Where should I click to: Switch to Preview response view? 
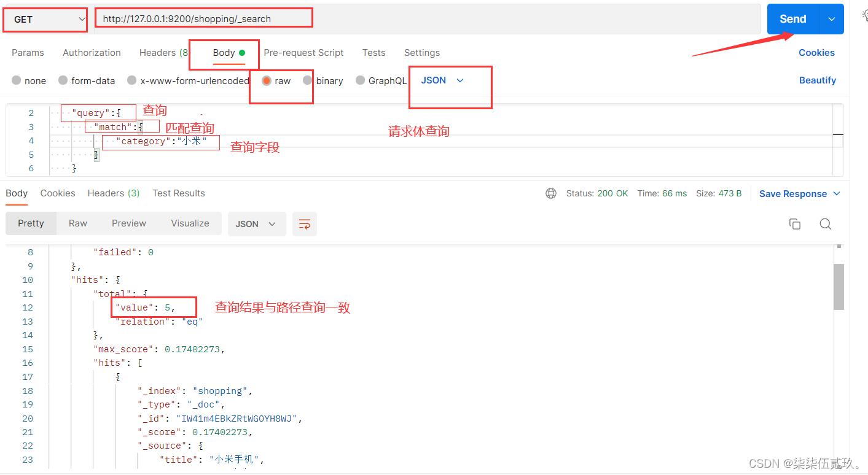tap(129, 223)
